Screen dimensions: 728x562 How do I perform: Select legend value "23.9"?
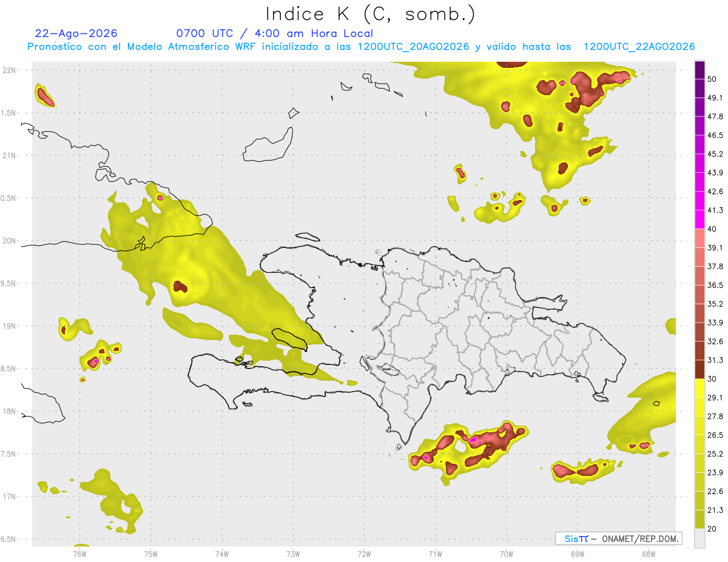(x=715, y=472)
